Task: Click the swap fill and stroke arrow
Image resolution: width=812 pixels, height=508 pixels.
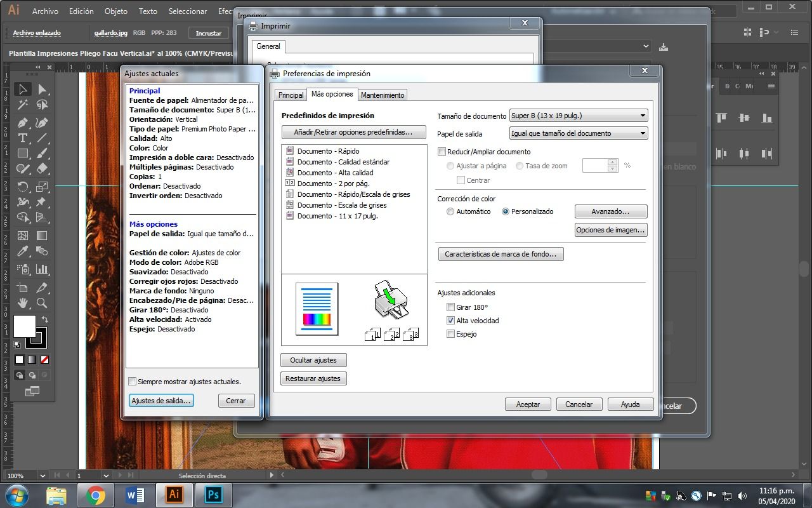Action: (x=44, y=319)
